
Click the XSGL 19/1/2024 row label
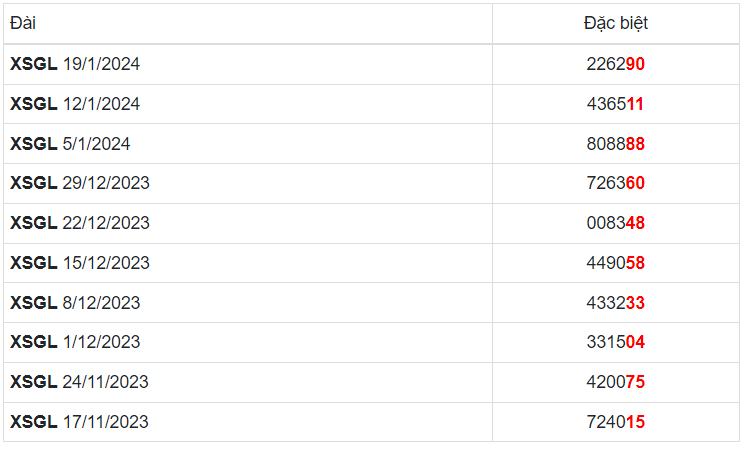[x=75, y=64]
